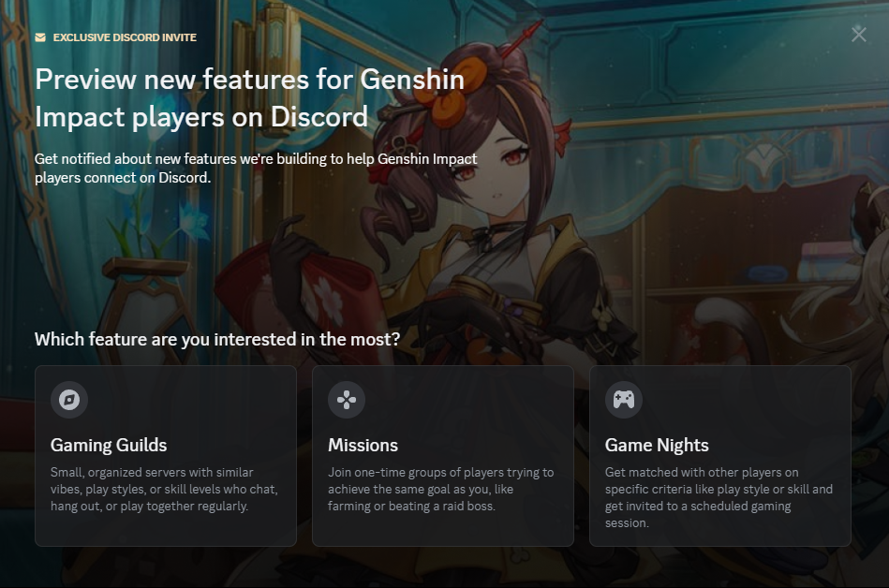Click the Get notified about new features paragraph
This screenshot has height=588, width=889.
click(x=256, y=169)
